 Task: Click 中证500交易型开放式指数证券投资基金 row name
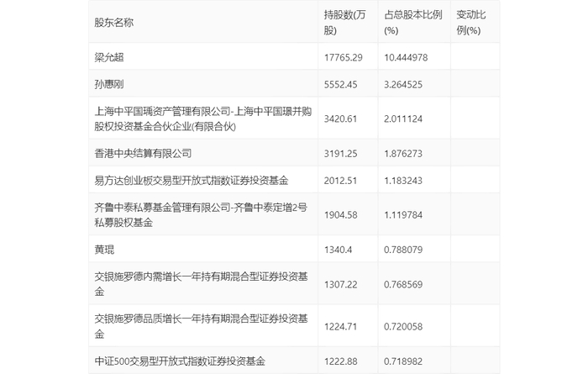[x=180, y=361]
